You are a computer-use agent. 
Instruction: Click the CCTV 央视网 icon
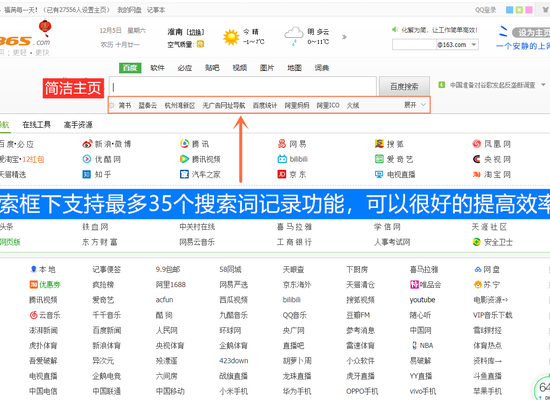(477, 159)
